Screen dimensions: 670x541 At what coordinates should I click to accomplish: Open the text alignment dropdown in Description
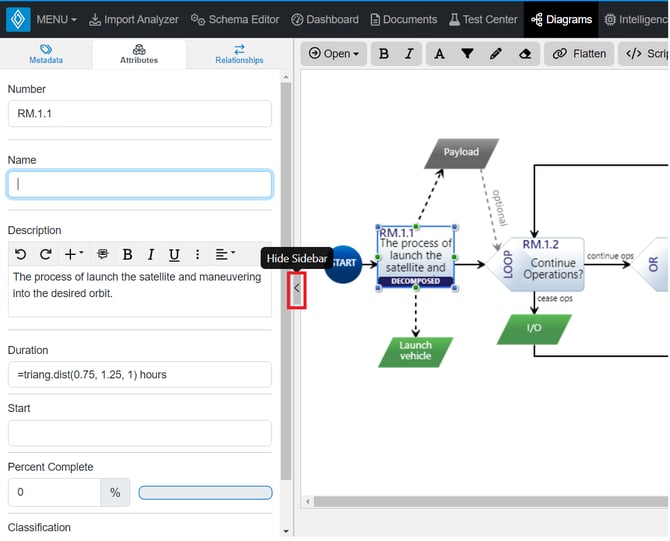coord(225,255)
